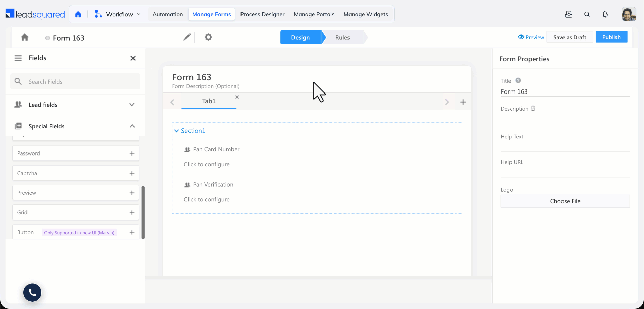Select the Manage Forms tab

[212, 14]
